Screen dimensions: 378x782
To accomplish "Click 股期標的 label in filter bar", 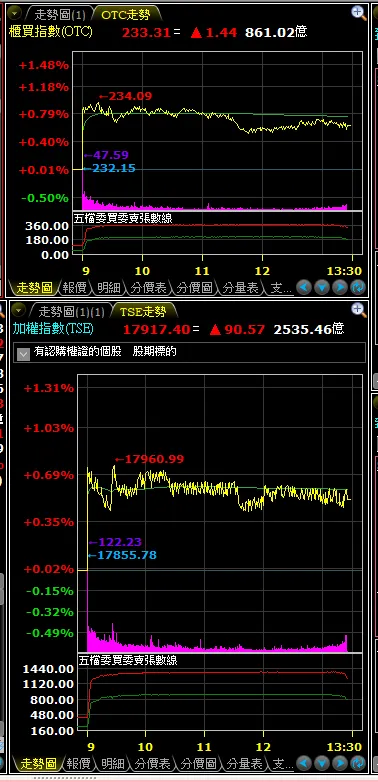I will click(x=155, y=352).
